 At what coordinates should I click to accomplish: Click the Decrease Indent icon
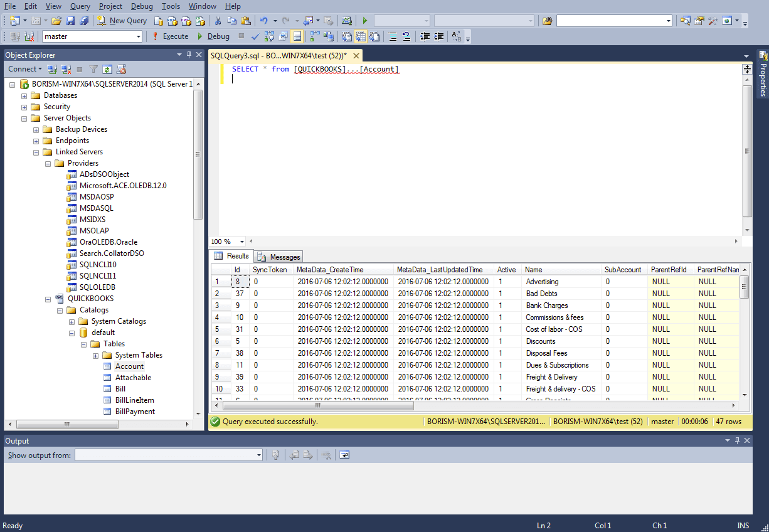pyautogui.click(x=425, y=36)
